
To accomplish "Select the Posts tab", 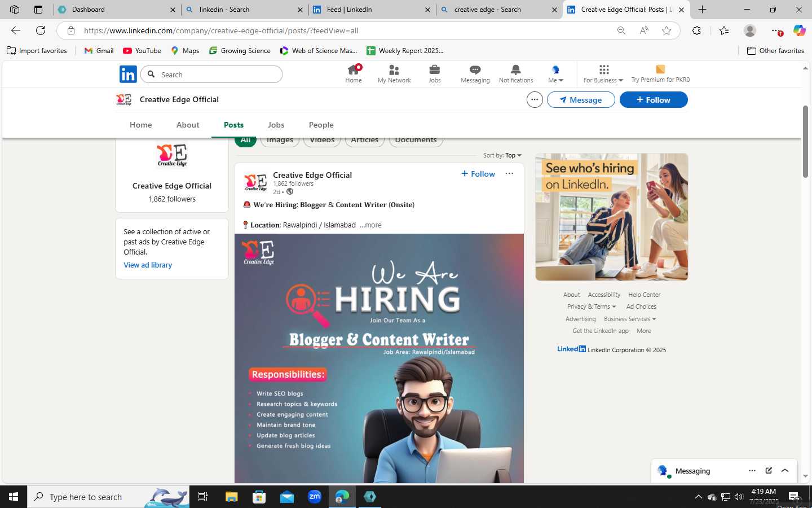I will coord(233,125).
